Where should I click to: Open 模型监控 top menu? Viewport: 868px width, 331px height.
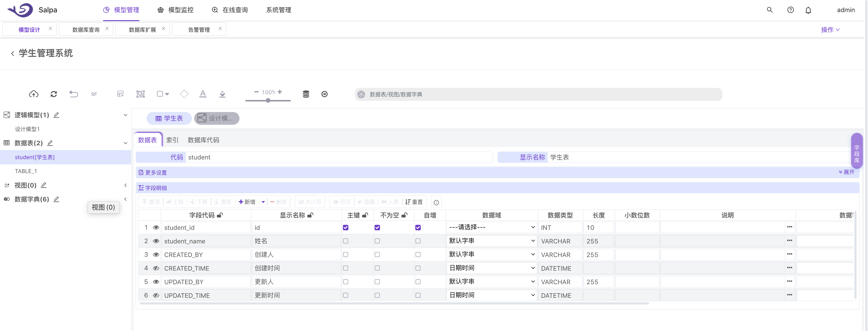point(176,10)
